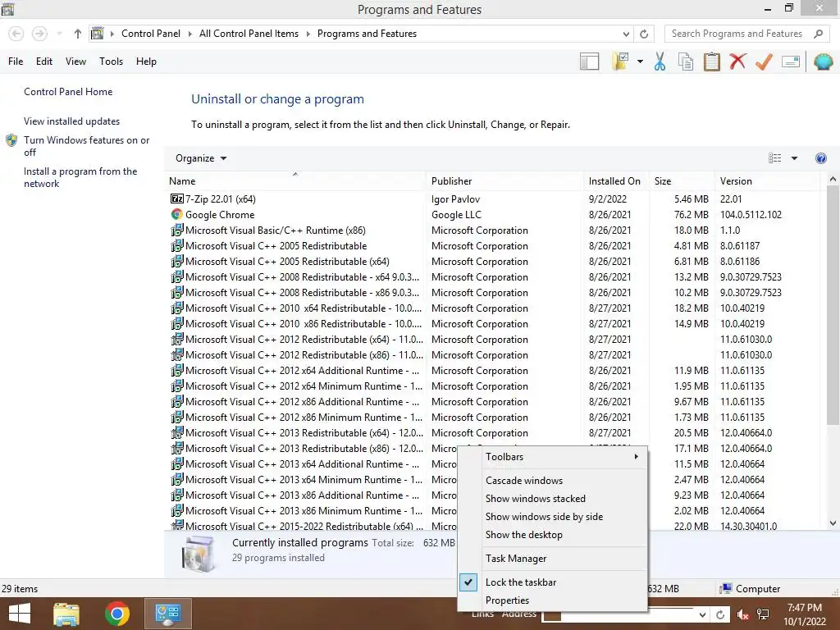Choose Cascade windows
The image size is (840, 630).
coord(552,481)
